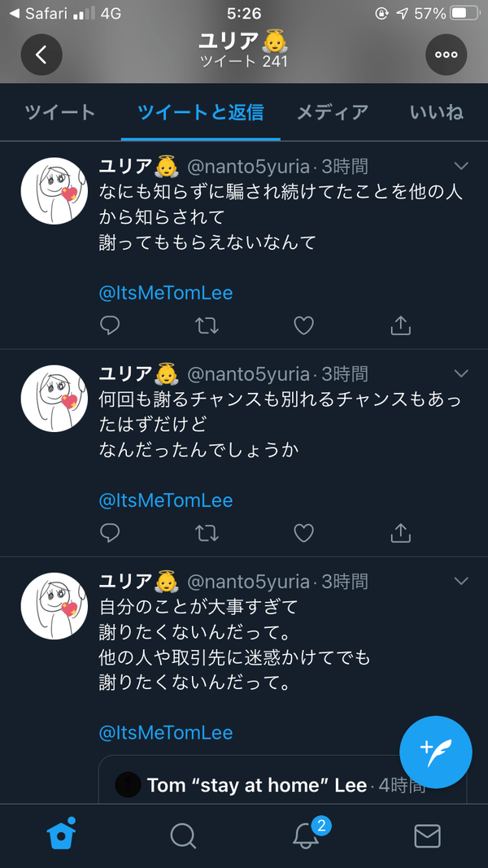Viewport: 488px width, 868px height.
Task: Share the first tweet
Action: (x=401, y=325)
